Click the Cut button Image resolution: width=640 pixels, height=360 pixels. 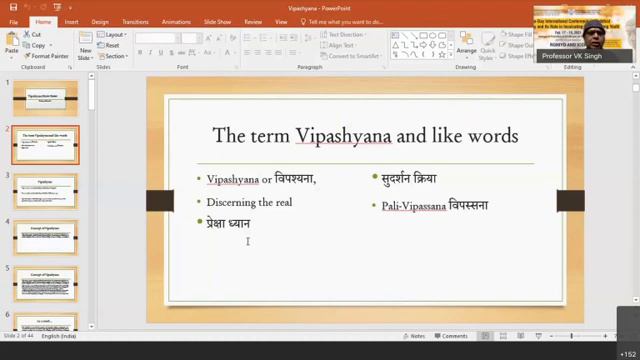[32, 34]
